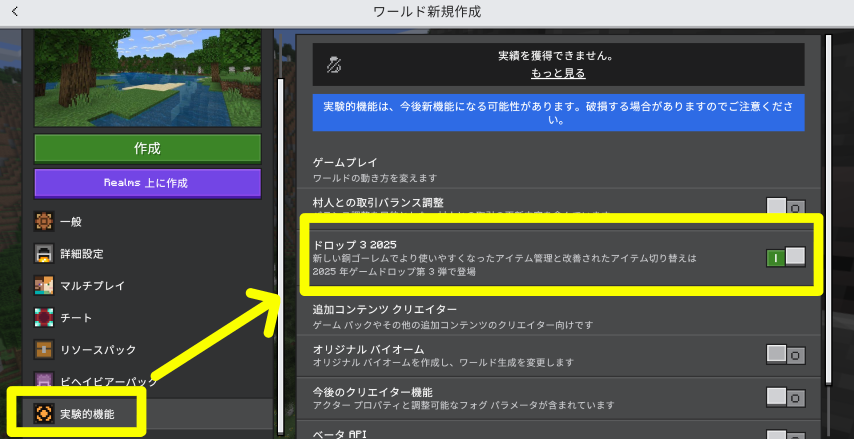
Task: Enable 今後のクリエイター機能 toggle
Action: [785, 397]
